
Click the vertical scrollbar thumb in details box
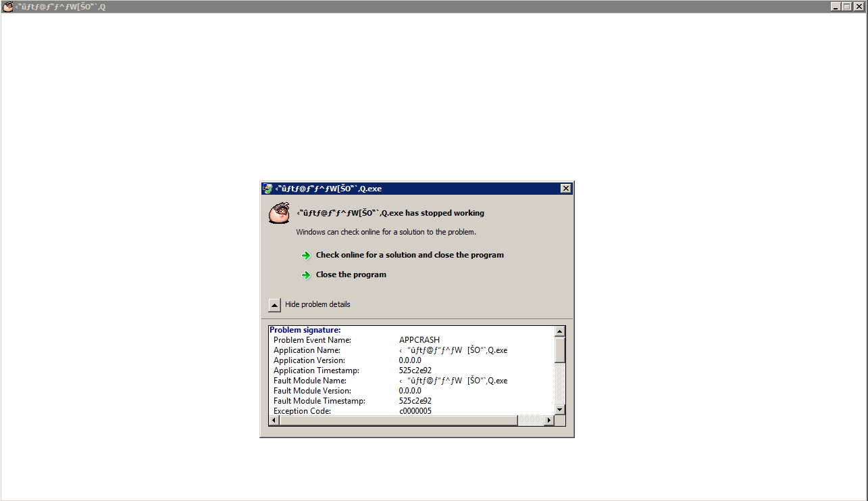559,350
